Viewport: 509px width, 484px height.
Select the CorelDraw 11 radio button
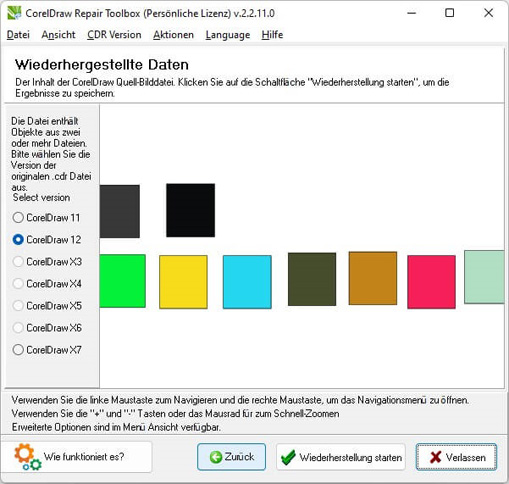pyautogui.click(x=18, y=218)
